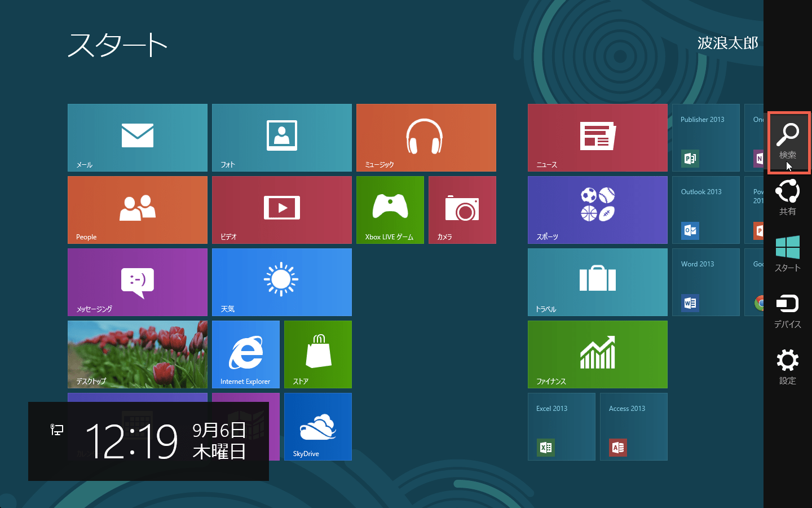The width and height of the screenshot is (812, 508).
Task: Click the network status icon beside the clock
Action: (x=57, y=430)
